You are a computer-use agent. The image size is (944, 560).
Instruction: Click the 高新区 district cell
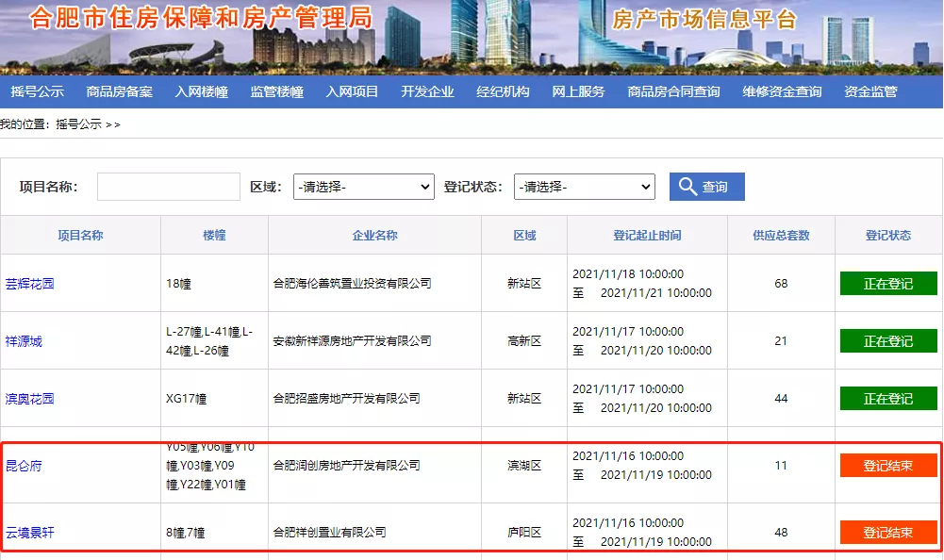point(524,341)
